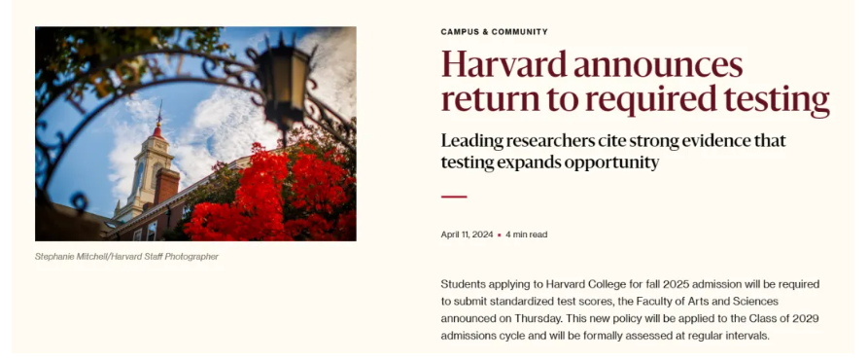The height and width of the screenshot is (361, 868).
Task: Click the April 11, 2024 publish date
Action: (467, 235)
